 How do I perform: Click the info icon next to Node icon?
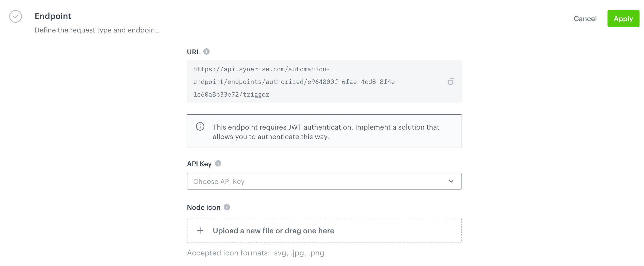point(227,207)
